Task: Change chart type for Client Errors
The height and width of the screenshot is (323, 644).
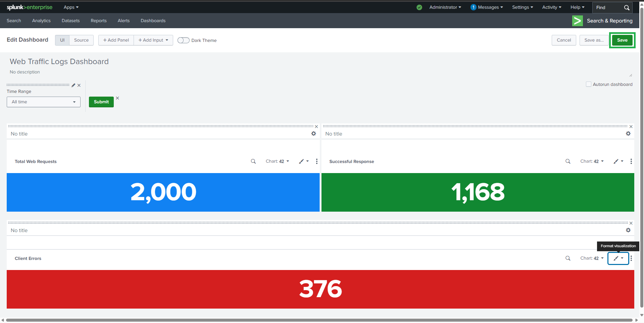Action: click(592, 258)
